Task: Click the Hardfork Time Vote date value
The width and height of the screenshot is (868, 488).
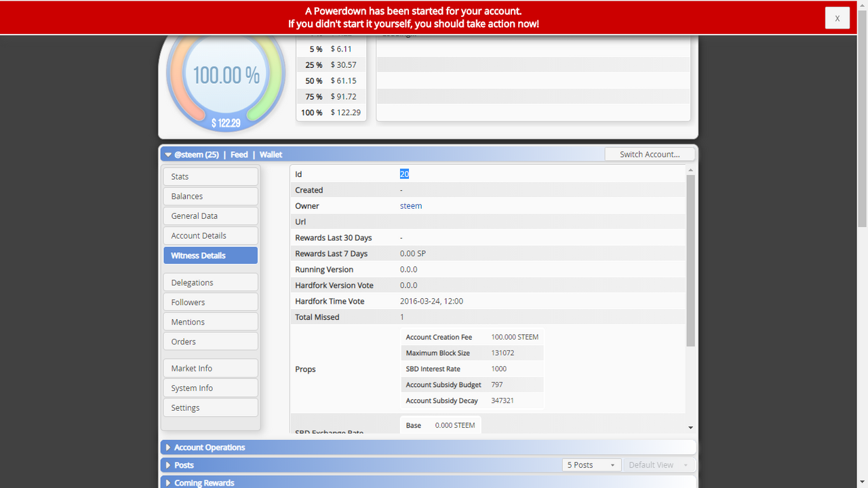Action: click(x=431, y=301)
